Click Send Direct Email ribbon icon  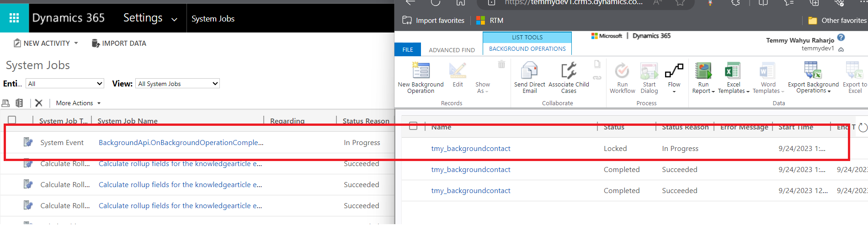coord(529,71)
